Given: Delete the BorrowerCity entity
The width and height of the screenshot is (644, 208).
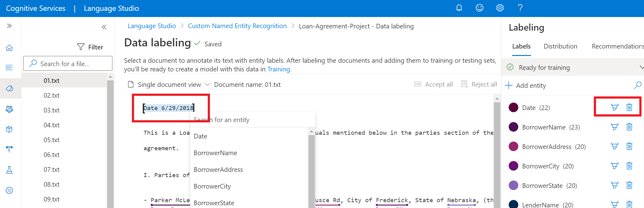Looking at the screenshot, I should point(629,166).
